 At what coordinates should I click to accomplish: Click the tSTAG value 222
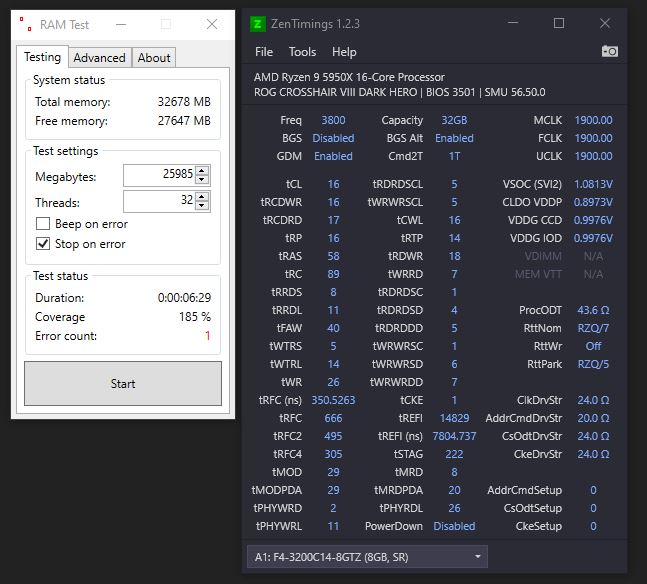click(x=454, y=454)
